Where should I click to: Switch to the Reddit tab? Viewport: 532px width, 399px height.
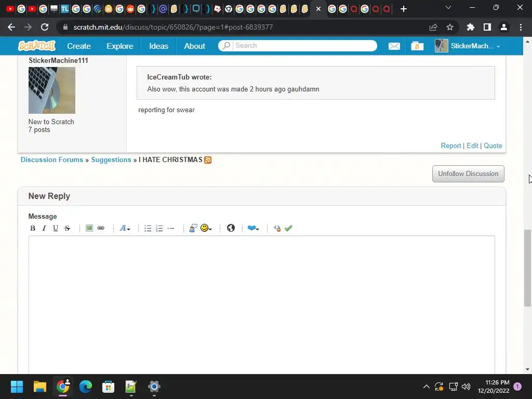(130, 9)
